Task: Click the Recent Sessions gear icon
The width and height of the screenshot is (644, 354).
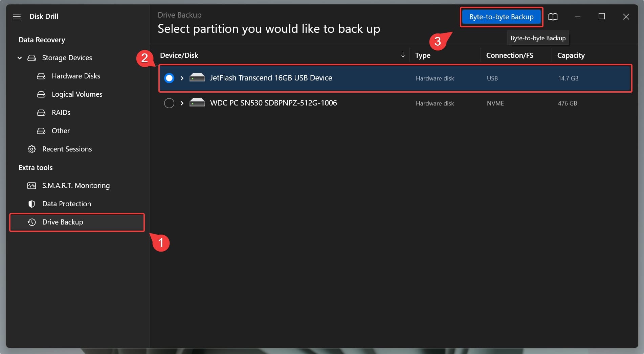Action: point(31,149)
